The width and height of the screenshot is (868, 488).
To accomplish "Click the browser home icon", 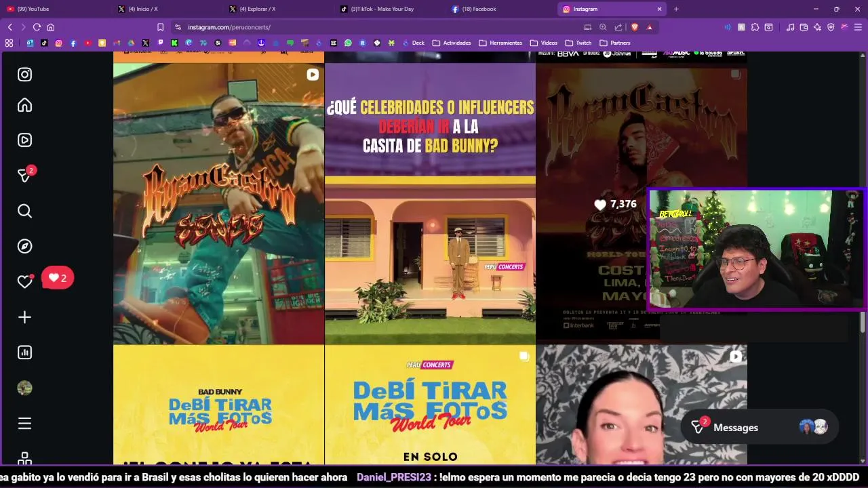I will click(x=50, y=27).
